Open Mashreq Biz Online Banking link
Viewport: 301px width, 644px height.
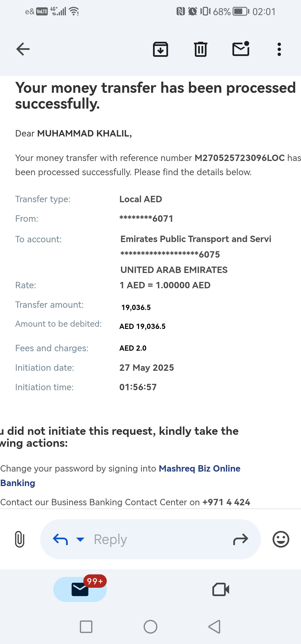pos(120,476)
